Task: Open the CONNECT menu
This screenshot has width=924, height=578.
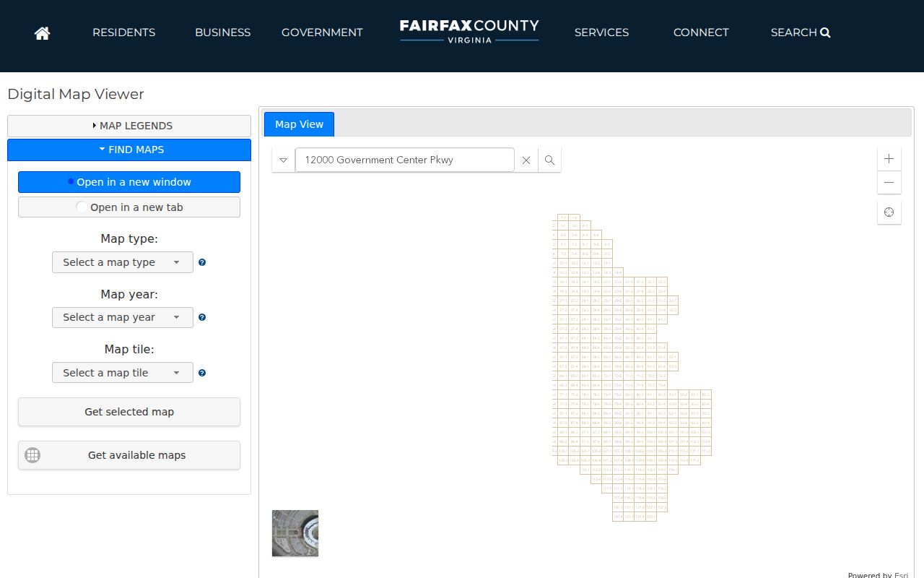Action: coord(701,33)
